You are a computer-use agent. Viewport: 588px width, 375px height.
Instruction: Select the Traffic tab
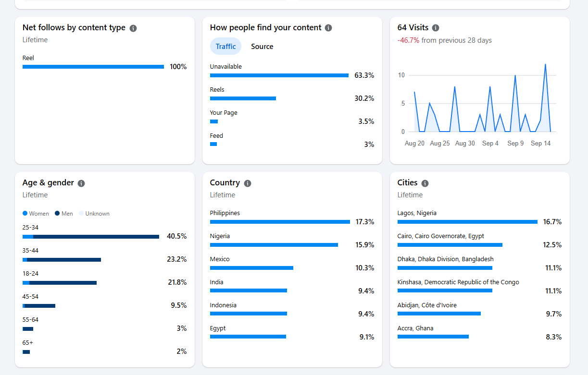[225, 47]
